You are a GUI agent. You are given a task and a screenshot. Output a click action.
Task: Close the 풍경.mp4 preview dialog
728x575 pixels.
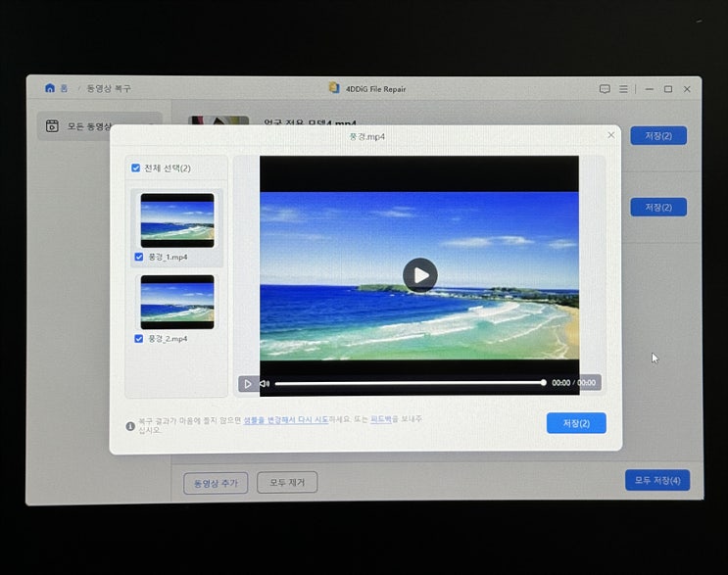(611, 135)
